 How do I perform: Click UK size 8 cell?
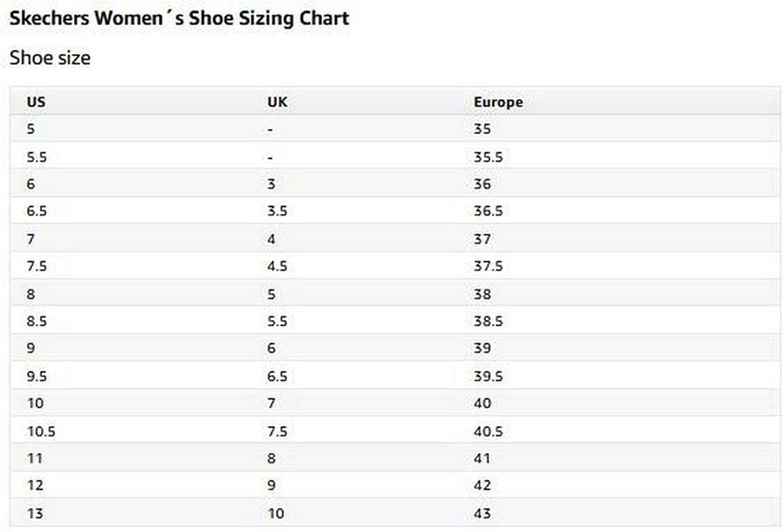[271, 458]
